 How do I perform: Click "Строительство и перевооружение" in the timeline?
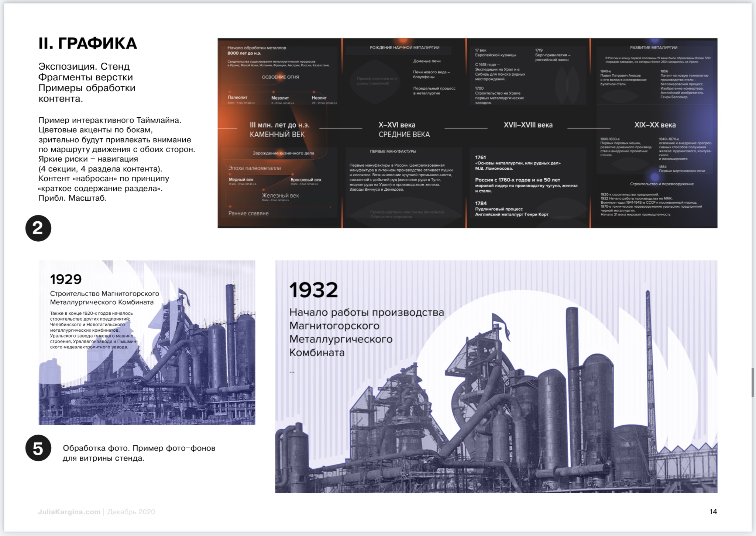pos(662,184)
